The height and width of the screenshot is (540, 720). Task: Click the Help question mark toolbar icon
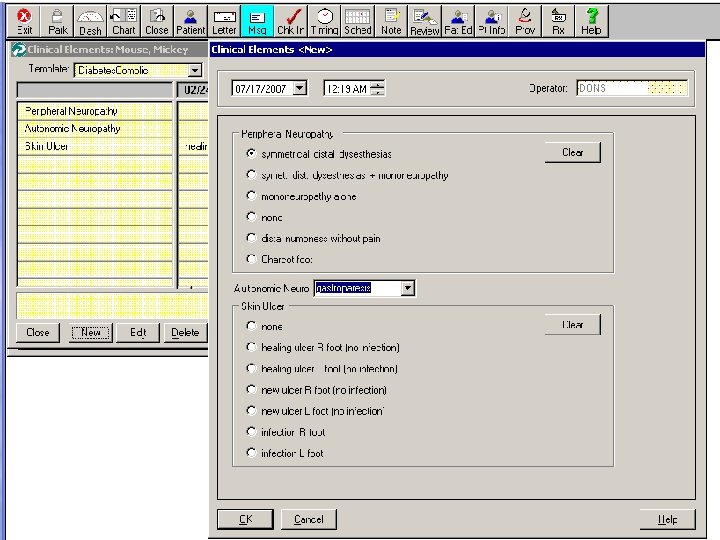click(x=591, y=22)
